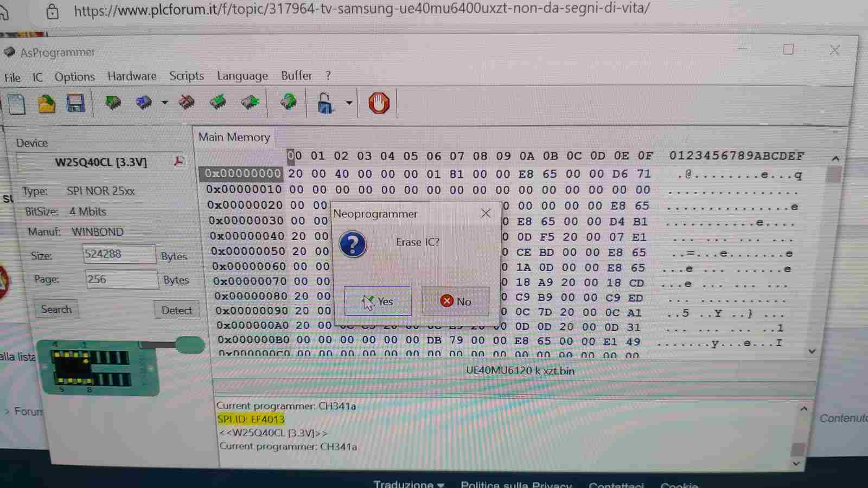Confirm erase with Yes button
Screen dimensions: 868x488
(x=378, y=301)
